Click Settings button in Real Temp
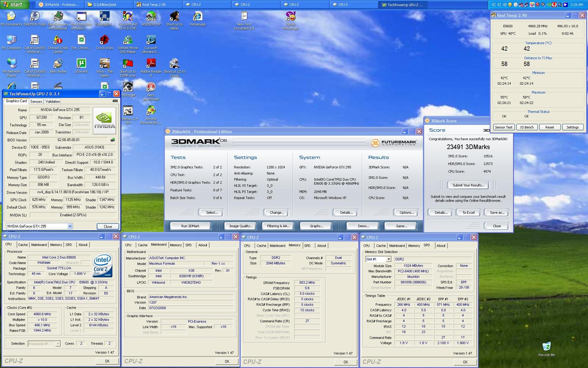This screenshot has height=368, width=588. 572,127
